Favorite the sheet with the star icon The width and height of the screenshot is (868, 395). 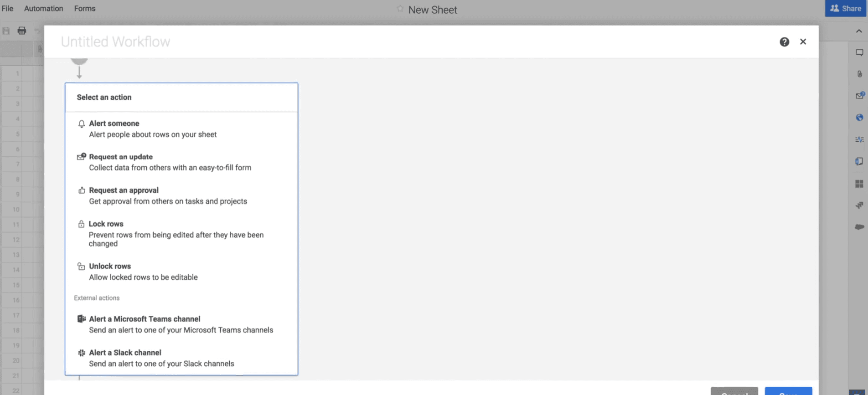click(x=400, y=9)
